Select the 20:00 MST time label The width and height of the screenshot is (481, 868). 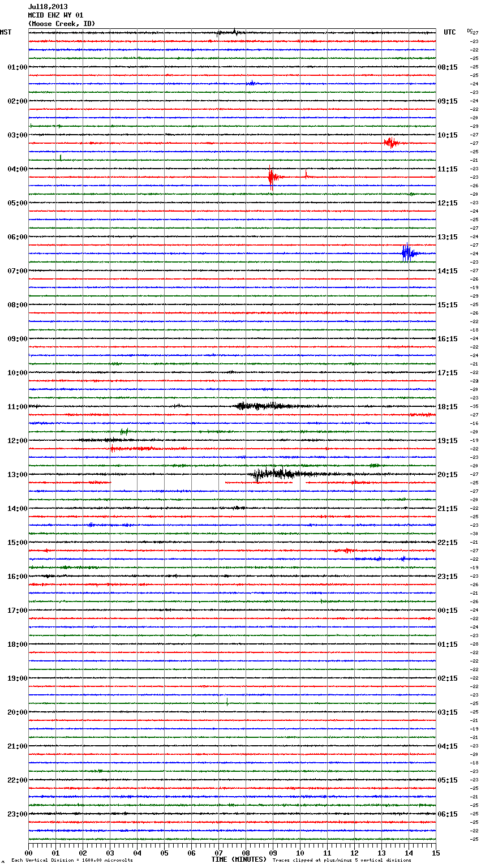click(17, 712)
